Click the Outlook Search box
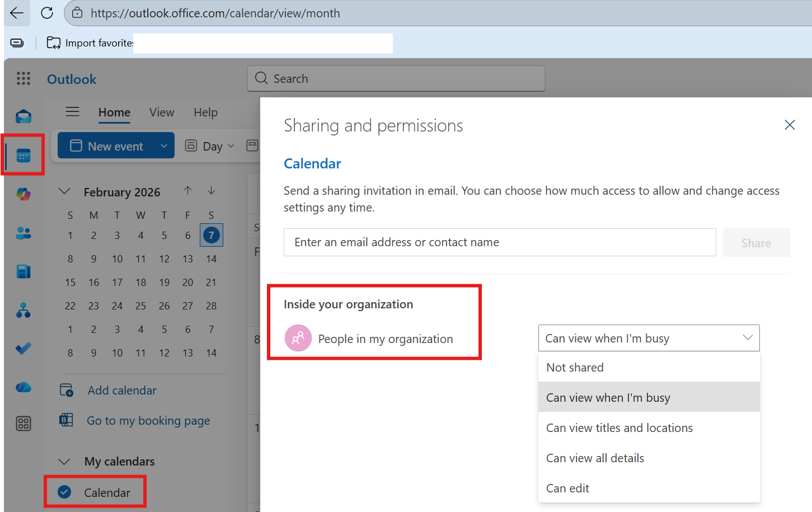The image size is (812, 512). [x=396, y=78]
